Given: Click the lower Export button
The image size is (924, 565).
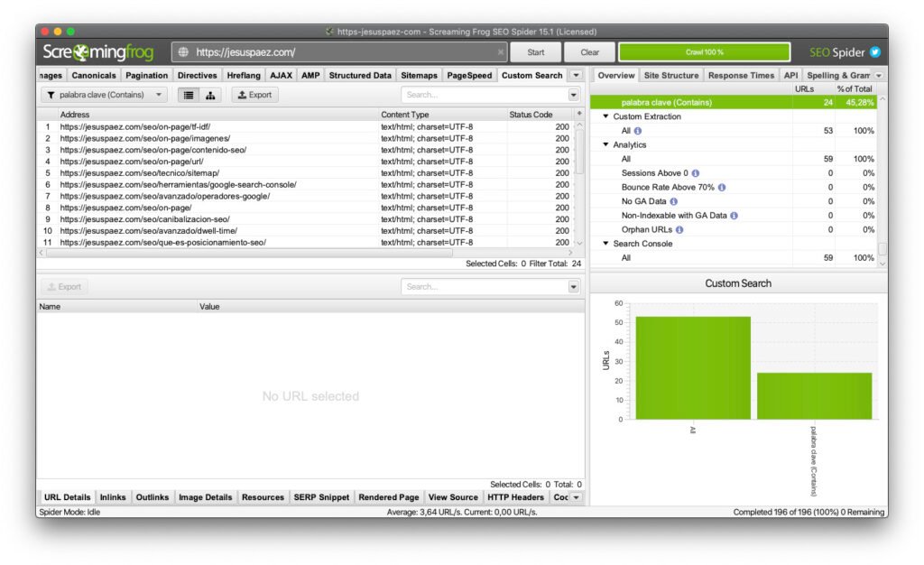Looking at the screenshot, I should (64, 287).
